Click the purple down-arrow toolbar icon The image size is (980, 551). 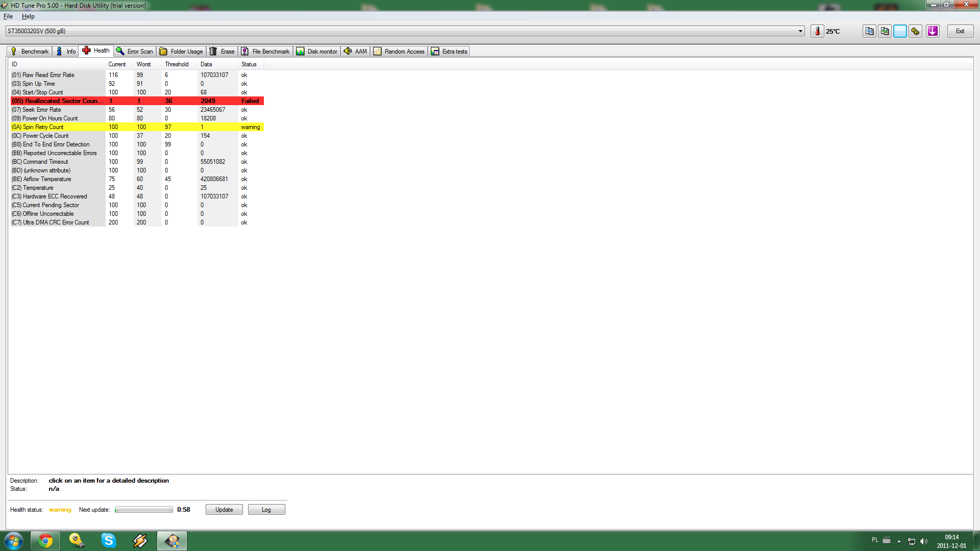933,31
